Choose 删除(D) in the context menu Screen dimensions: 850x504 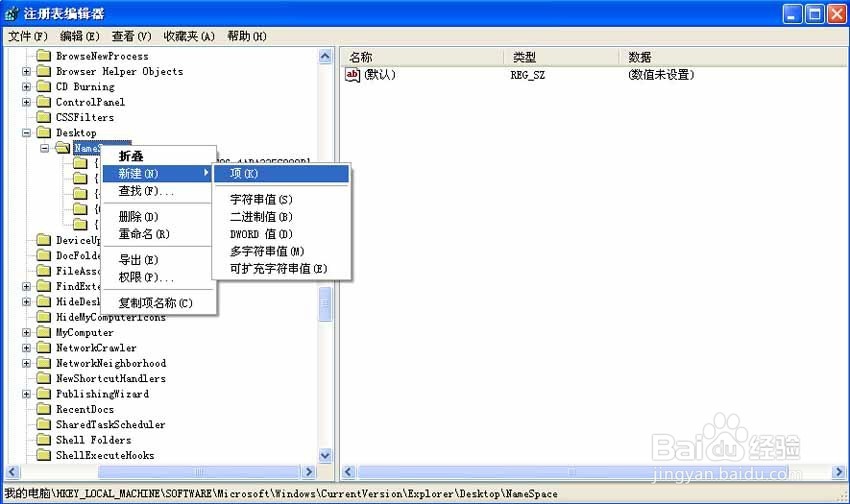[157, 217]
